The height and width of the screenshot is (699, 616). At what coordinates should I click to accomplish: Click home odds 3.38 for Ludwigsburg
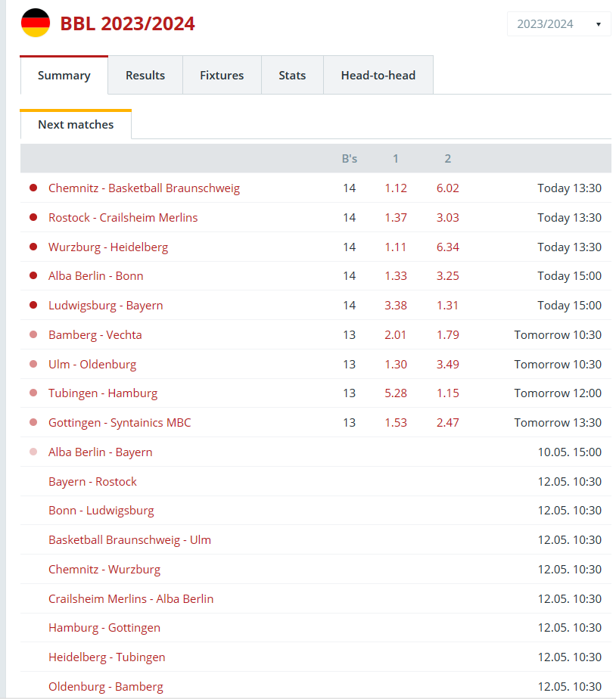396,306
